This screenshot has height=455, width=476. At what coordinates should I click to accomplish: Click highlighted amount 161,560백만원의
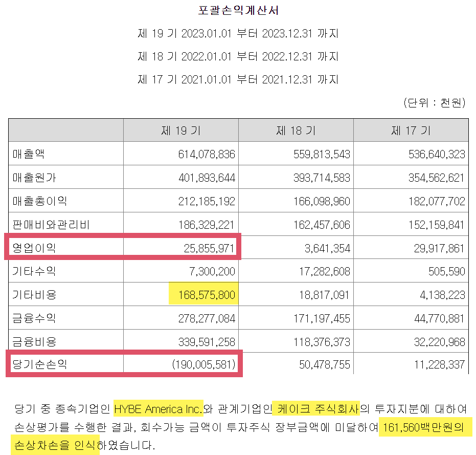point(423,427)
